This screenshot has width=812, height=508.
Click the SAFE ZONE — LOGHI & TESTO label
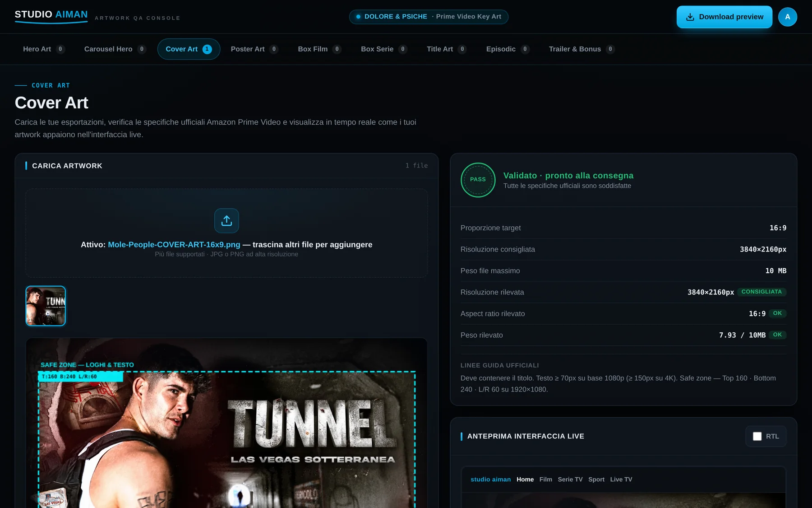point(87,365)
